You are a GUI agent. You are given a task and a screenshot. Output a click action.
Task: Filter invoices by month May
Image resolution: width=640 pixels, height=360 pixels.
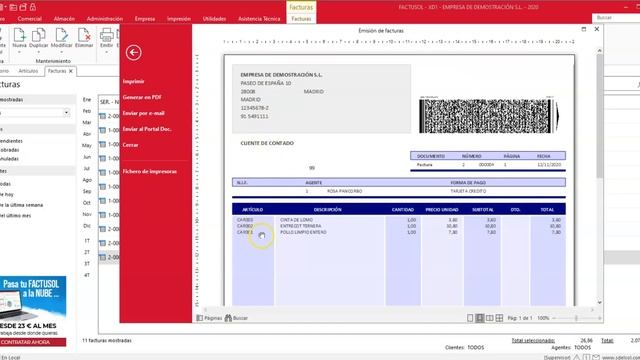[87, 145]
